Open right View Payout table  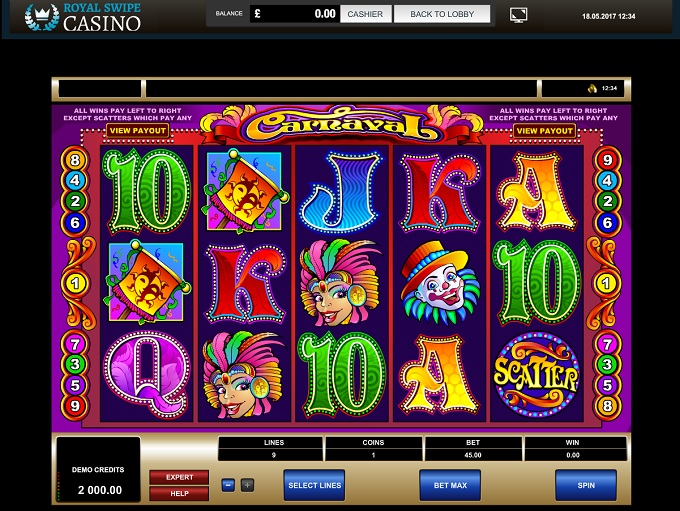545,131
